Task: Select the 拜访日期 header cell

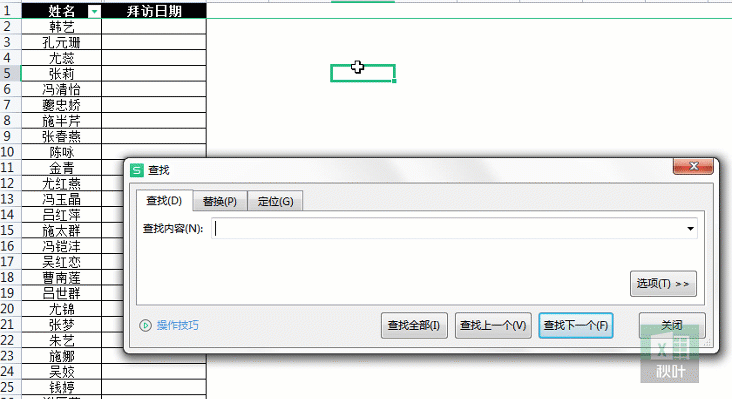Action: pyautogui.click(x=154, y=11)
